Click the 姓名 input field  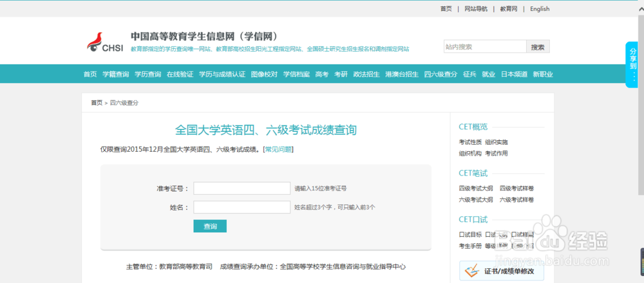[242, 207]
